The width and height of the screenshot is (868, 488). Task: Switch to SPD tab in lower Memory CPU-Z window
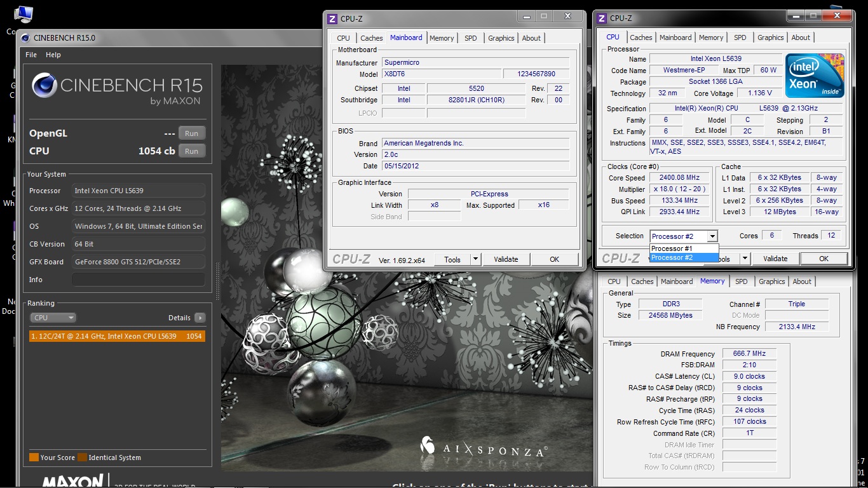pyautogui.click(x=742, y=281)
